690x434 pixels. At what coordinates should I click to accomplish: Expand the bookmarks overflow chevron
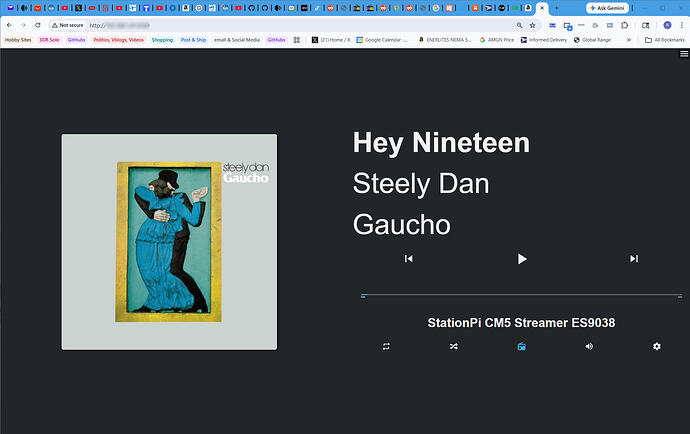[x=629, y=40]
